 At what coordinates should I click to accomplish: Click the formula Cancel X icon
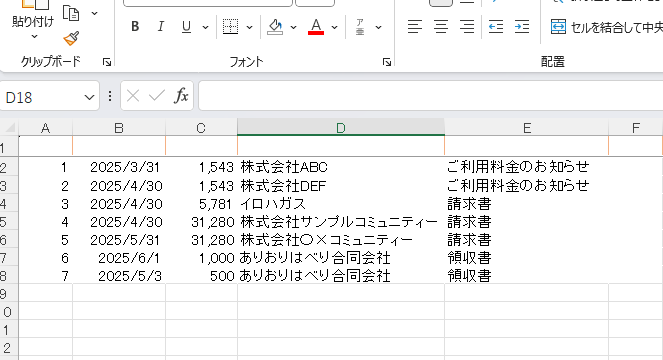133,96
